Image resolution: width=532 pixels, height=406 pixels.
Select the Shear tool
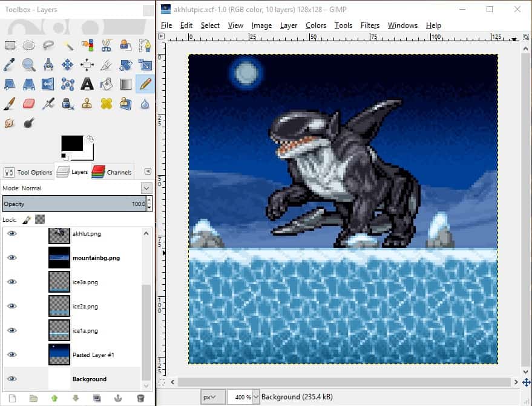[x=10, y=84]
